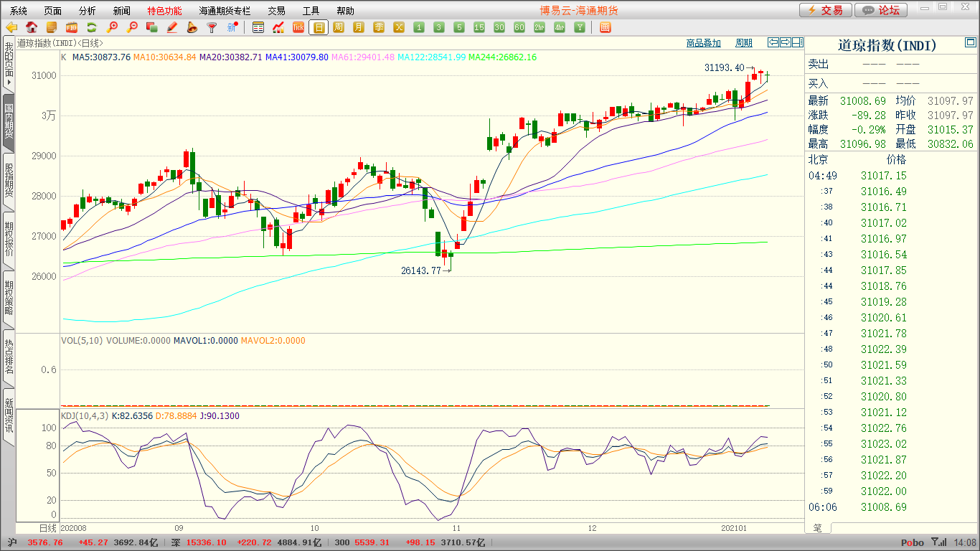Maximize the 道琼指数 quote panel
980x551 pixels.
coord(971,44)
